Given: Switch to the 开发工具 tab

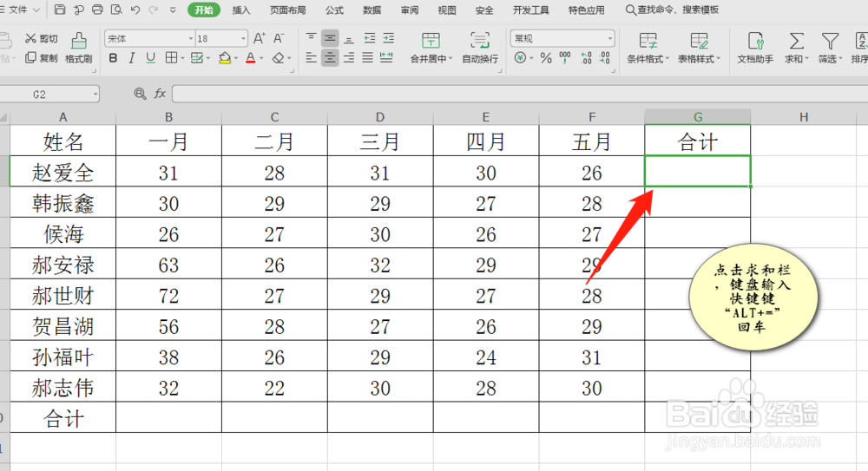Looking at the screenshot, I should click(530, 10).
